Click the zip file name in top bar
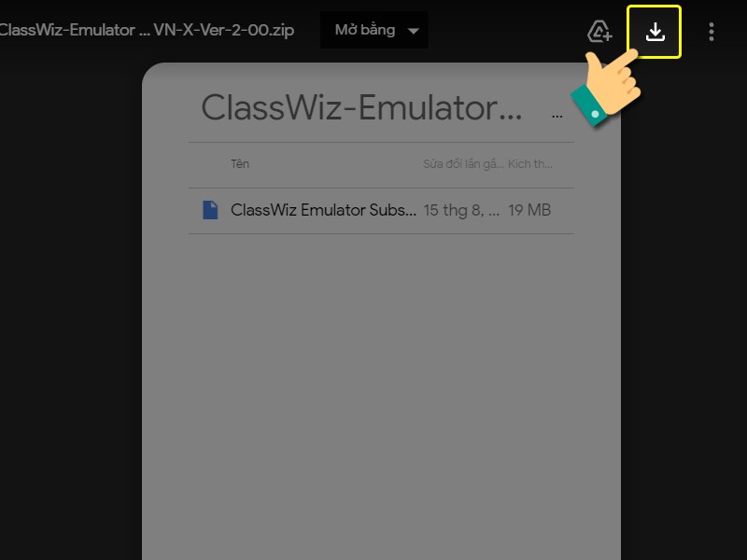Viewport: 747px width, 560px height. pos(147,30)
